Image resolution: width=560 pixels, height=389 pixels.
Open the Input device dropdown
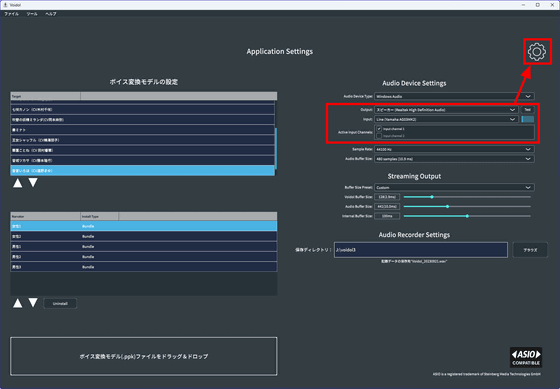pyautogui.click(x=446, y=119)
